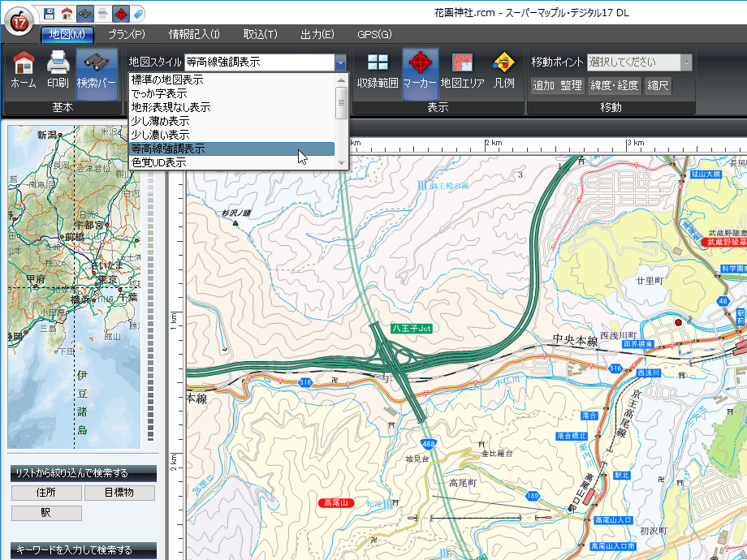The width and height of the screenshot is (747, 560).
Task: Click the キーワードを入力して検索する panel header
Action: (x=84, y=550)
